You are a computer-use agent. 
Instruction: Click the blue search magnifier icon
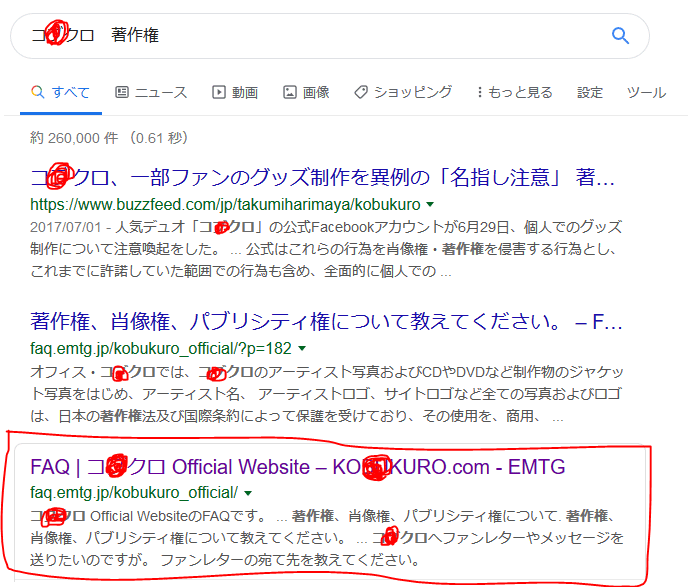620,36
